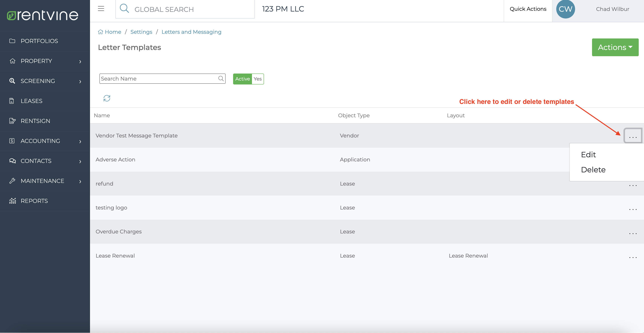
Task: Toggle the hamburger menu icon
Action: coord(101,9)
